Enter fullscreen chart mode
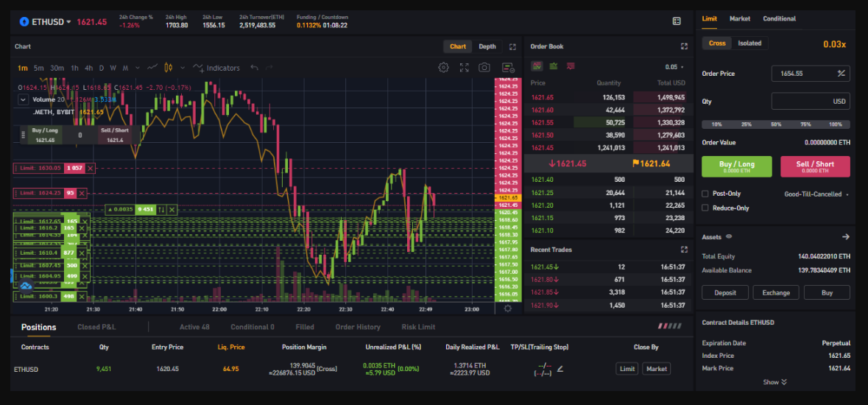This screenshot has height=405, width=868. coord(464,68)
